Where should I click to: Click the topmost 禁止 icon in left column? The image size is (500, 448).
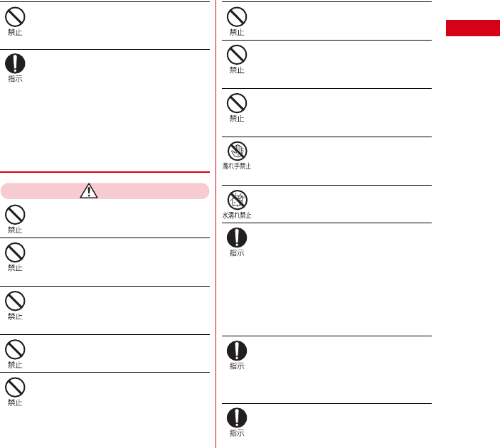point(15,16)
